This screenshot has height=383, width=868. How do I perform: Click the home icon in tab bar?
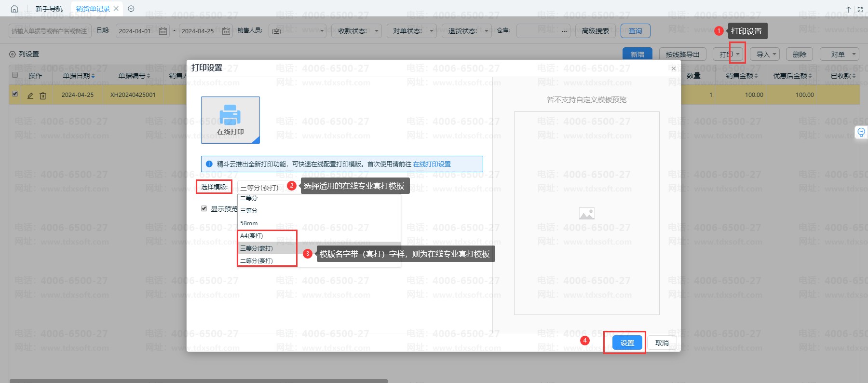tap(14, 9)
